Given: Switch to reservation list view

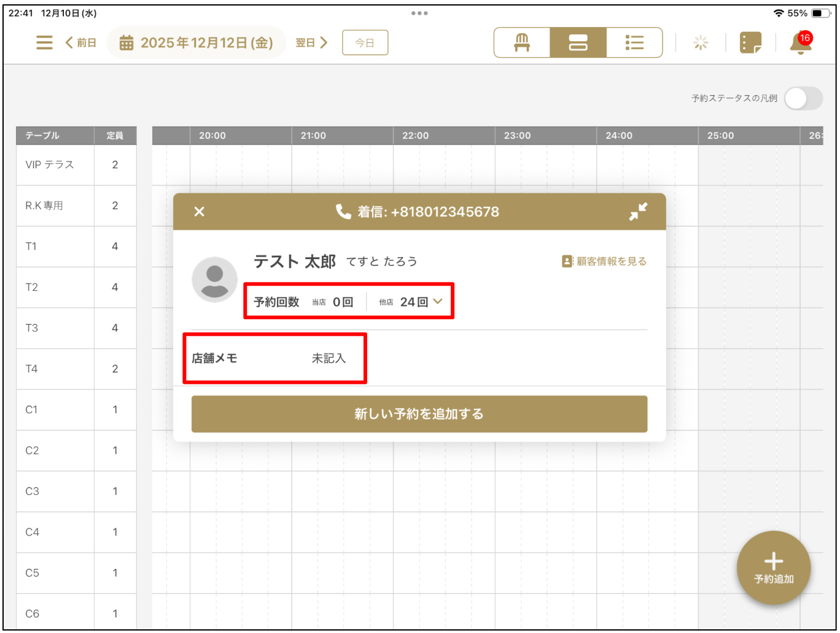Looking at the screenshot, I should (x=634, y=42).
